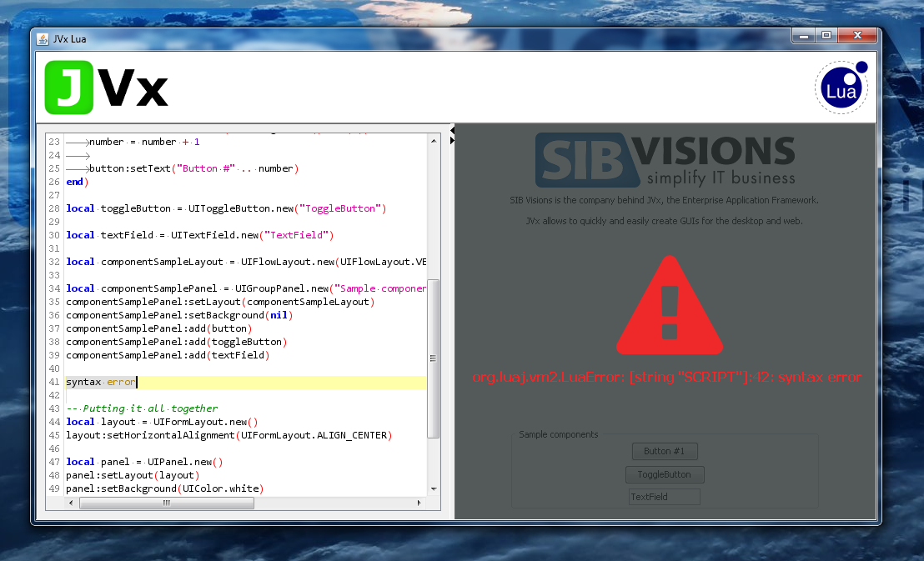Close the JVx Lua window

tap(857, 35)
